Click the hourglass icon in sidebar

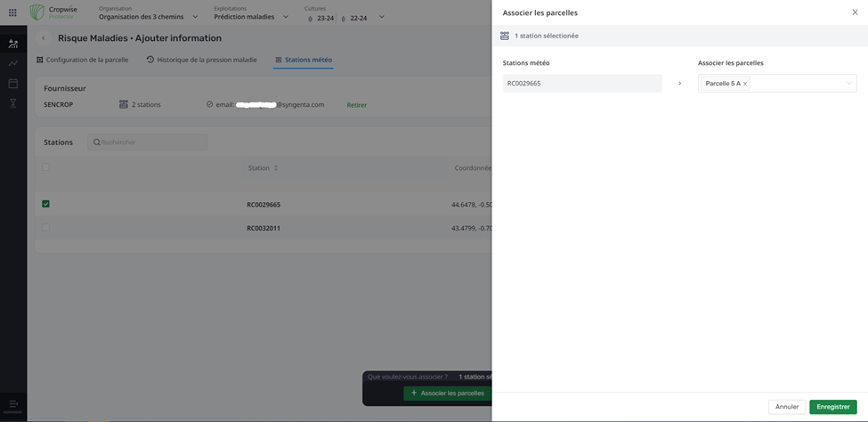[x=12, y=103]
